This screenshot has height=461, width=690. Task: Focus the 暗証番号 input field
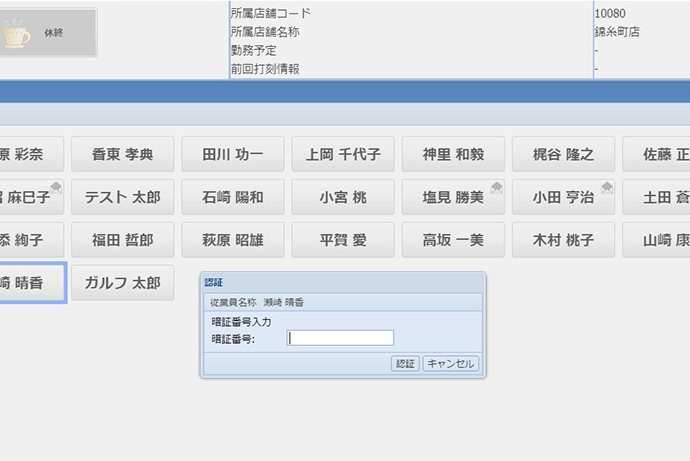[x=340, y=338]
